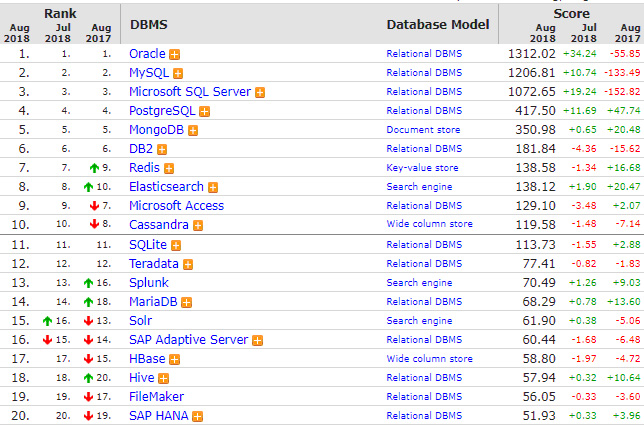Click SAP HANA score value 51.93

[539, 416]
